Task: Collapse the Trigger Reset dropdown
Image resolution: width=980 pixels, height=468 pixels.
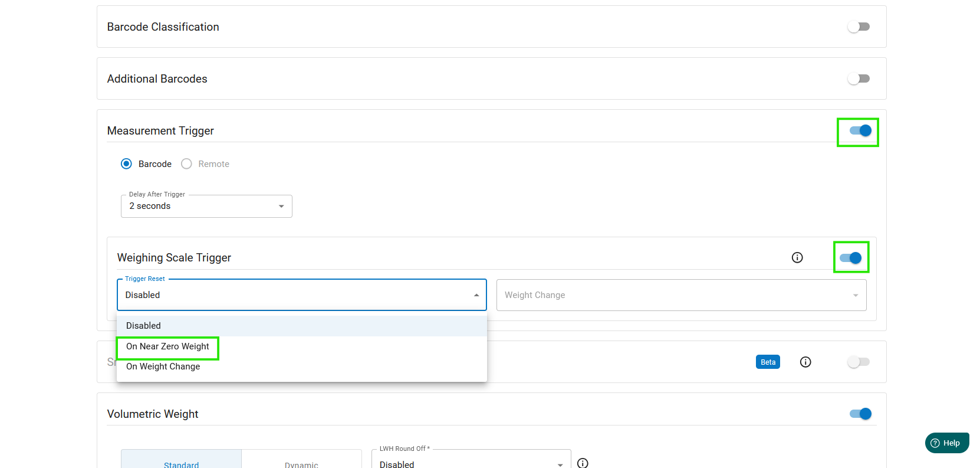Action: 476,295
